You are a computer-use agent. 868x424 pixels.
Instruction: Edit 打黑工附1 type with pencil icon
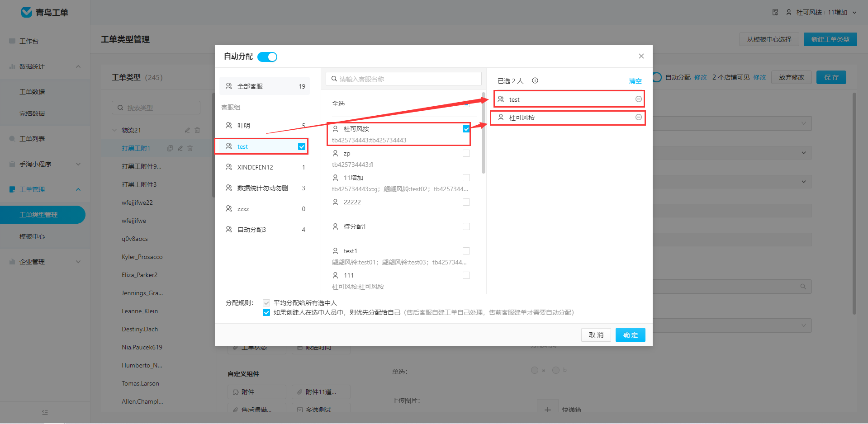coord(180,148)
